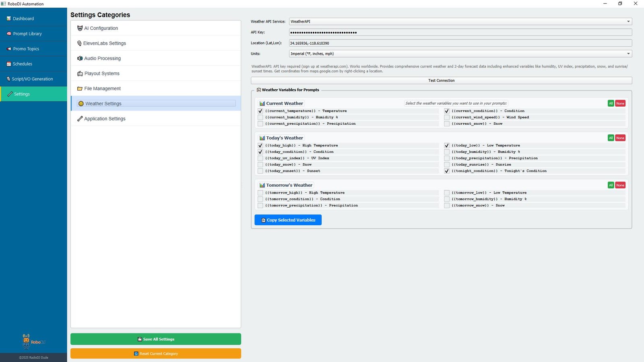Click the Audio Processing speaker icon

(80, 58)
